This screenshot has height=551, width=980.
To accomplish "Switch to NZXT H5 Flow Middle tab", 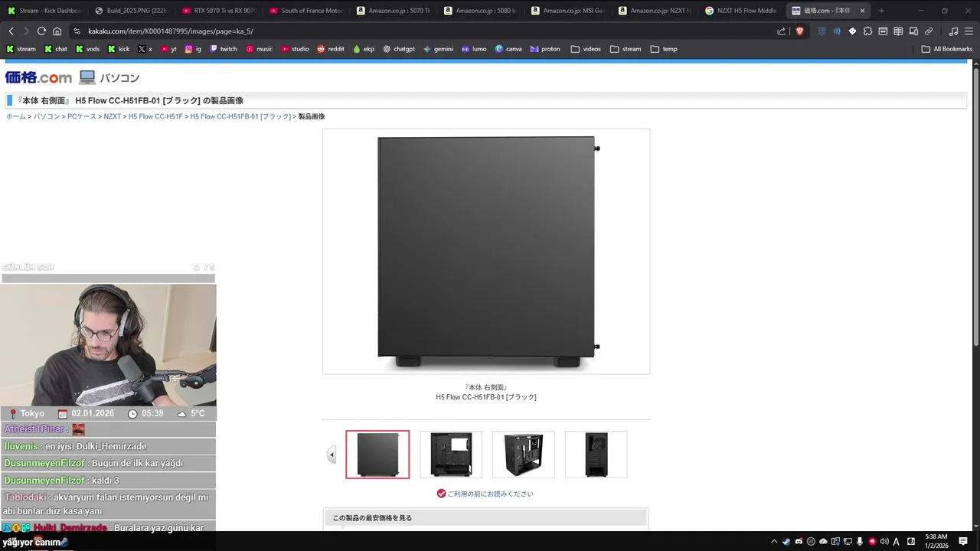I will (x=741, y=11).
